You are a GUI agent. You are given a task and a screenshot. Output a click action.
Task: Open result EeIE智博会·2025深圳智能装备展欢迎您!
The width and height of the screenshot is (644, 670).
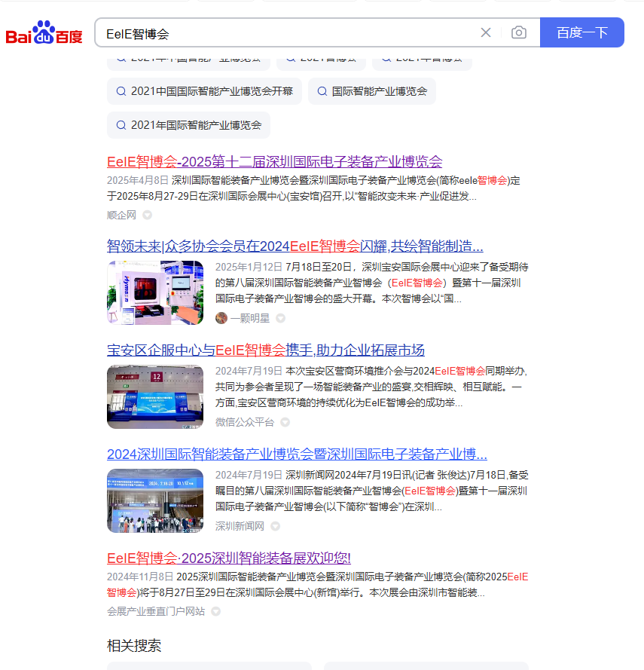click(x=229, y=558)
